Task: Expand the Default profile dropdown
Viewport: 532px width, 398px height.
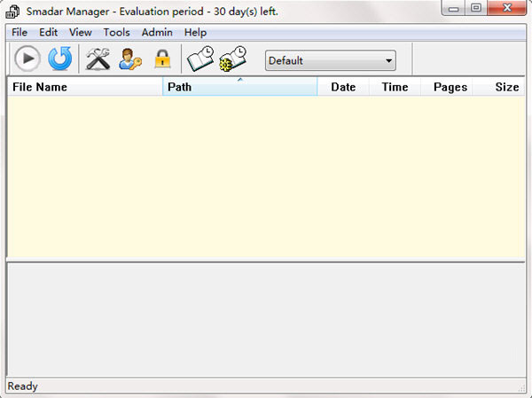Action: 331,60
